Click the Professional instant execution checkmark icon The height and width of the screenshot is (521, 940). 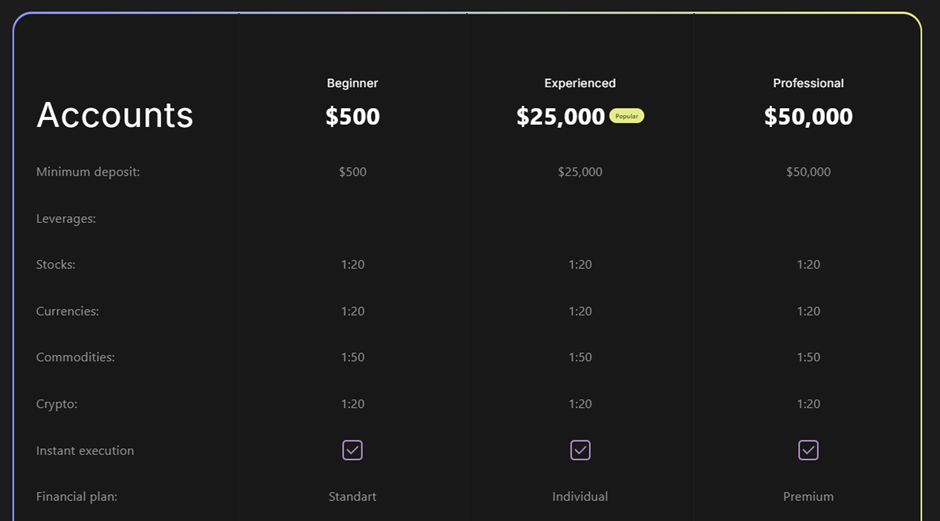[808, 450]
